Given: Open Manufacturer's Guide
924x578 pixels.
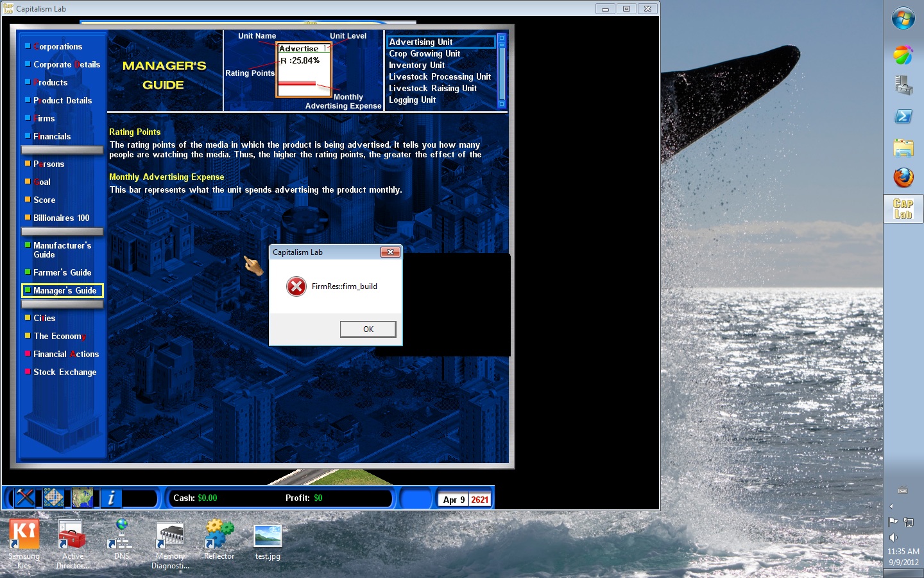Looking at the screenshot, I should [62, 250].
